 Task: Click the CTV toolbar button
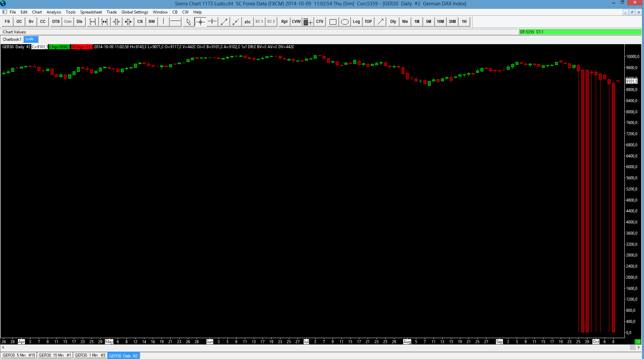[320, 22]
